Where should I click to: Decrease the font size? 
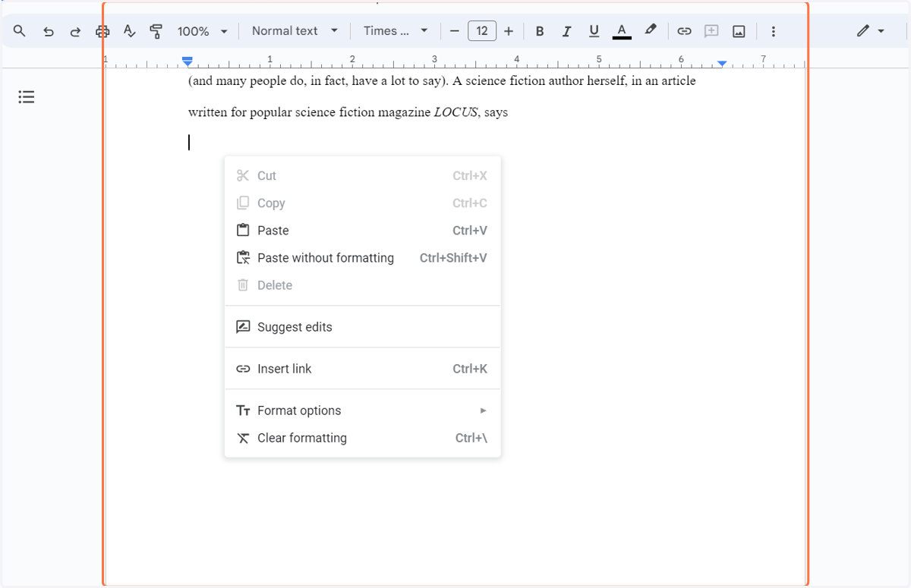pyautogui.click(x=455, y=31)
